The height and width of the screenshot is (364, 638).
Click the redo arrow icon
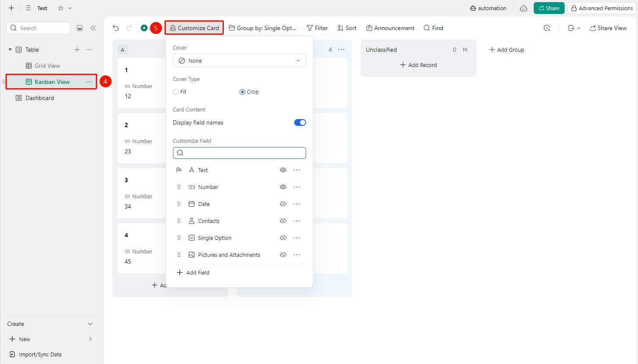(x=129, y=28)
